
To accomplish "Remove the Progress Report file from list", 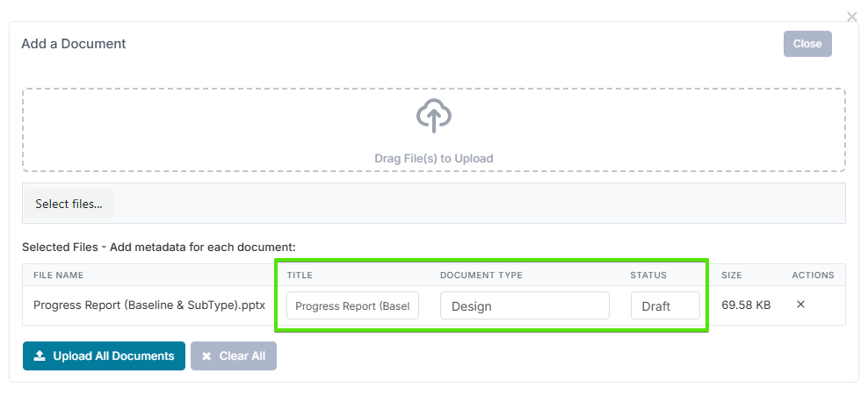I will 800,305.
